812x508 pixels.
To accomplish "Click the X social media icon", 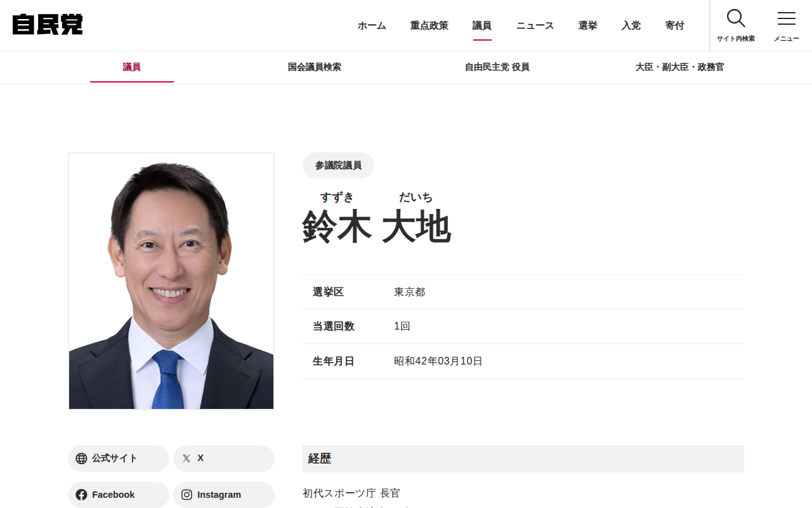I will (187, 458).
